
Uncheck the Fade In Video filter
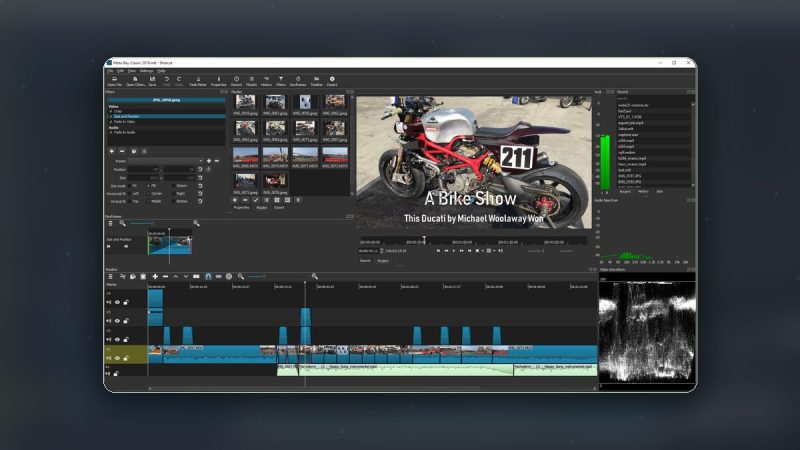[111, 121]
